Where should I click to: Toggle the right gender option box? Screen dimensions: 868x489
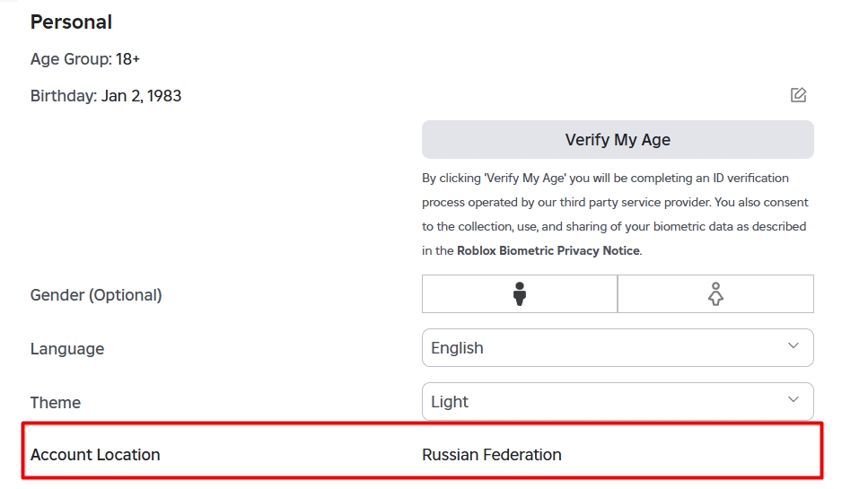coord(715,293)
